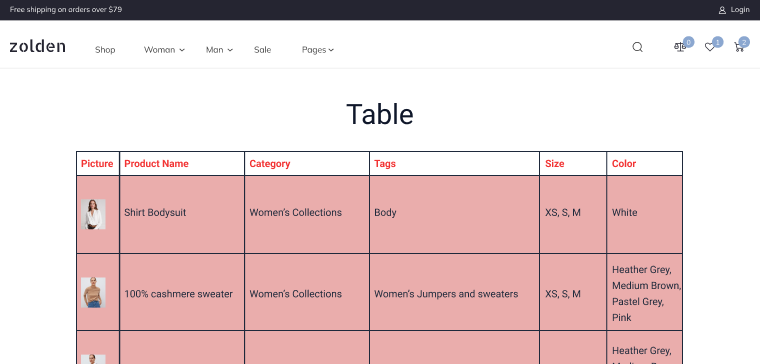Open the compare scales icon
Screen dimensions: 760x364
pyautogui.click(x=680, y=47)
